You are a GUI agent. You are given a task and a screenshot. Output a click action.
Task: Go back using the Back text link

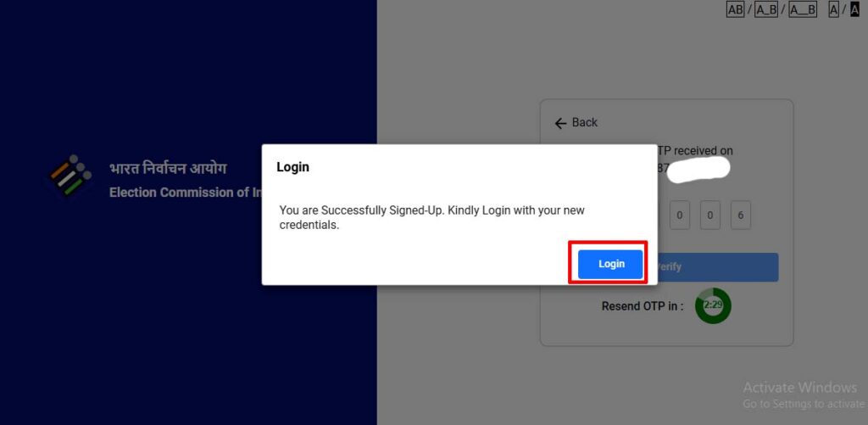tap(585, 122)
